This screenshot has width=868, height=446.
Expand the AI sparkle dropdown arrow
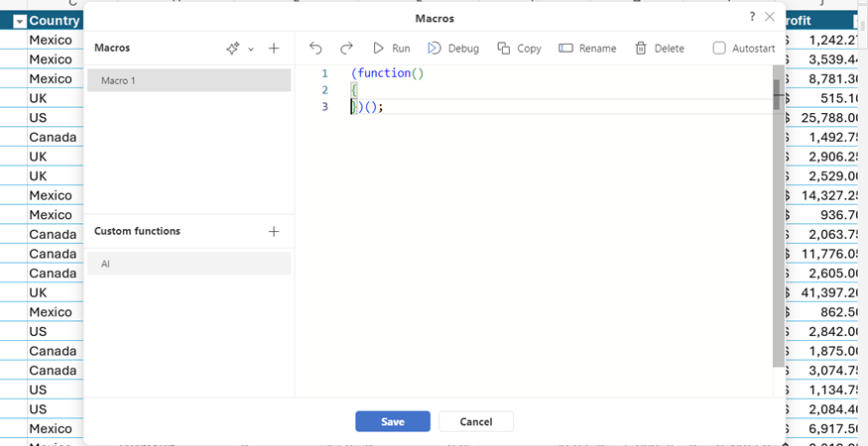point(251,49)
